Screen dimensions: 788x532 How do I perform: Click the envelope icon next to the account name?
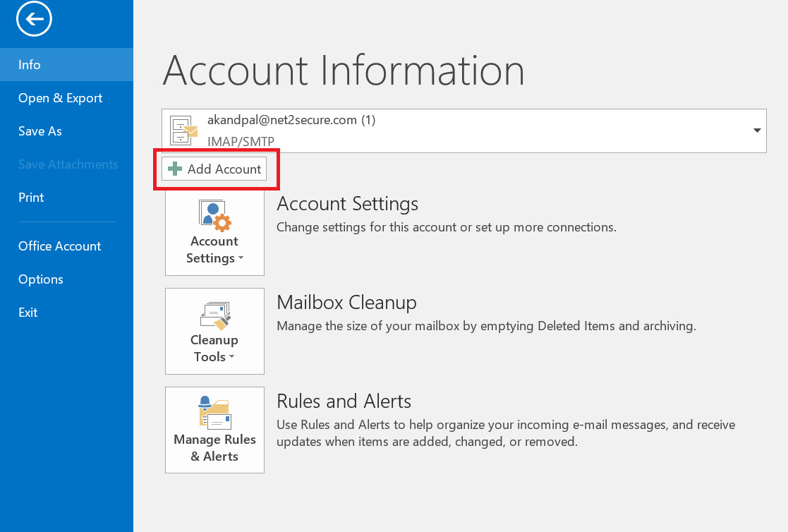click(x=183, y=131)
